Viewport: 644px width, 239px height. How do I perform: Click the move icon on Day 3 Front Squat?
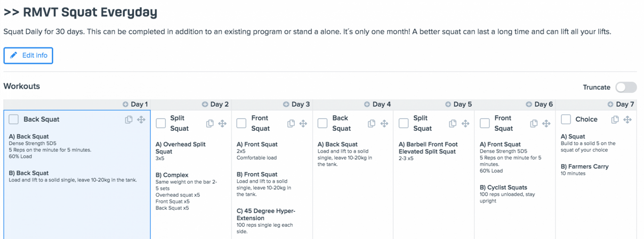click(x=303, y=123)
